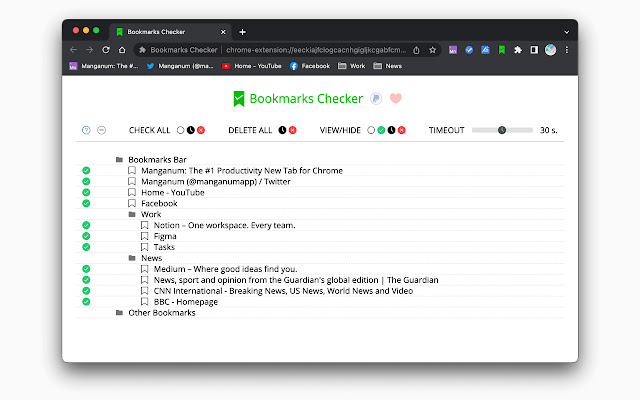Click the green status check for Home - YouTube
The width and height of the screenshot is (640, 400).
(x=86, y=193)
